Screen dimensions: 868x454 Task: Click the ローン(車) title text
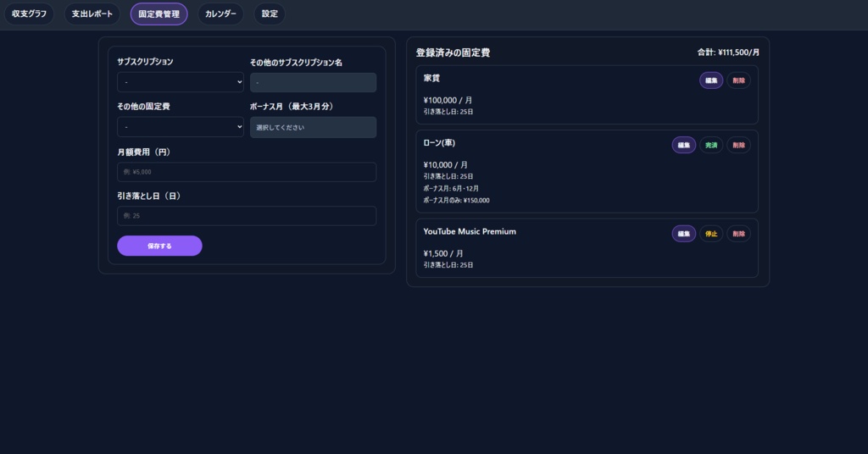pos(439,143)
